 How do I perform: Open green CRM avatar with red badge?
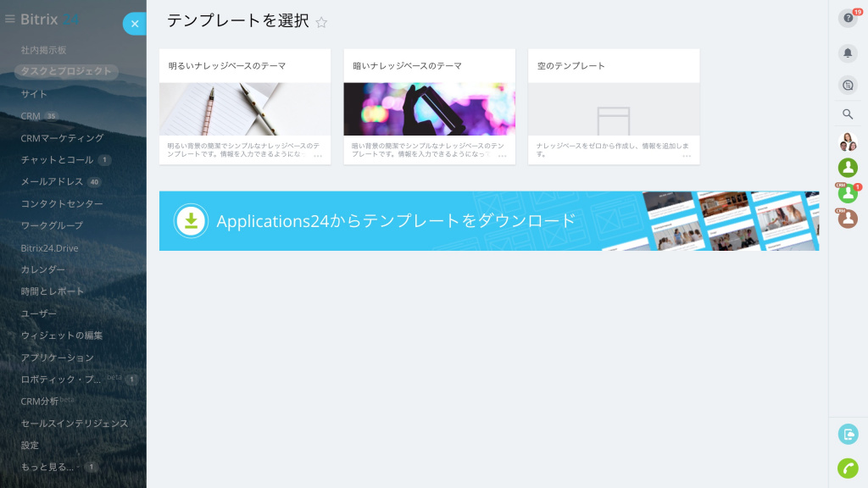[x=848, y=193]
